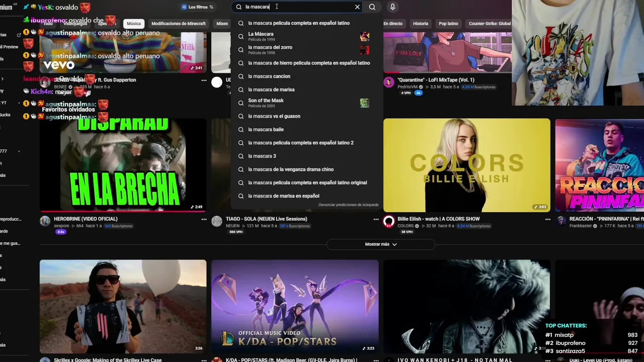Click the Son of the Mask poster icon

coord(364,103)
